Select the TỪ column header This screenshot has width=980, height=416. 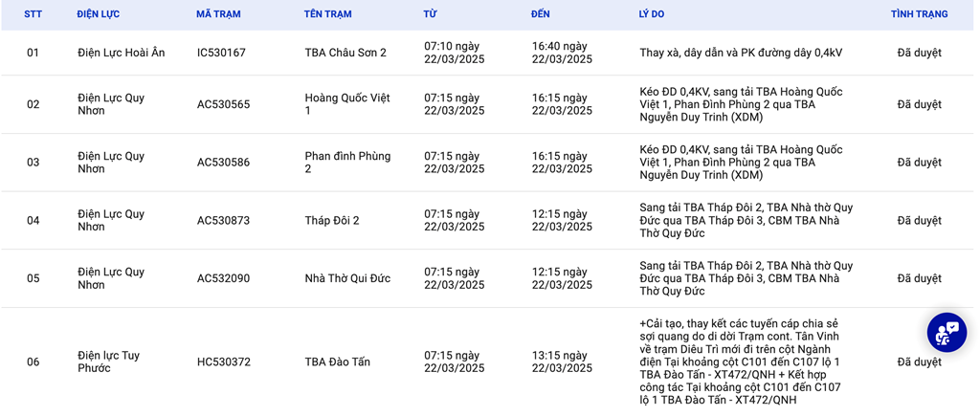(x=430, y=14)
